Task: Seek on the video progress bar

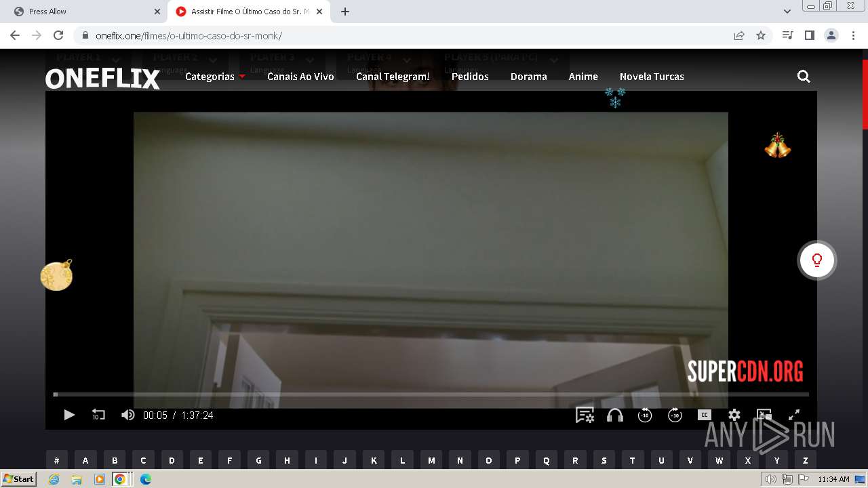Action: point(431,394)
